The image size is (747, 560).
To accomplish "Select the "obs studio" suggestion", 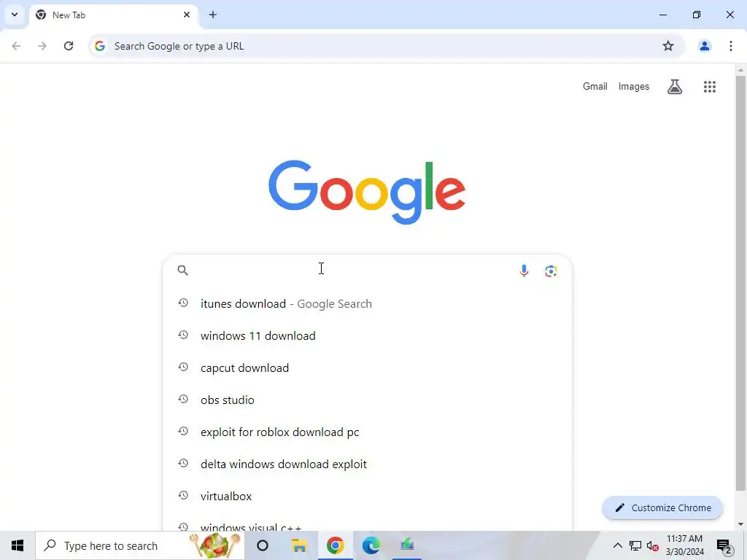I will [367, 400].
